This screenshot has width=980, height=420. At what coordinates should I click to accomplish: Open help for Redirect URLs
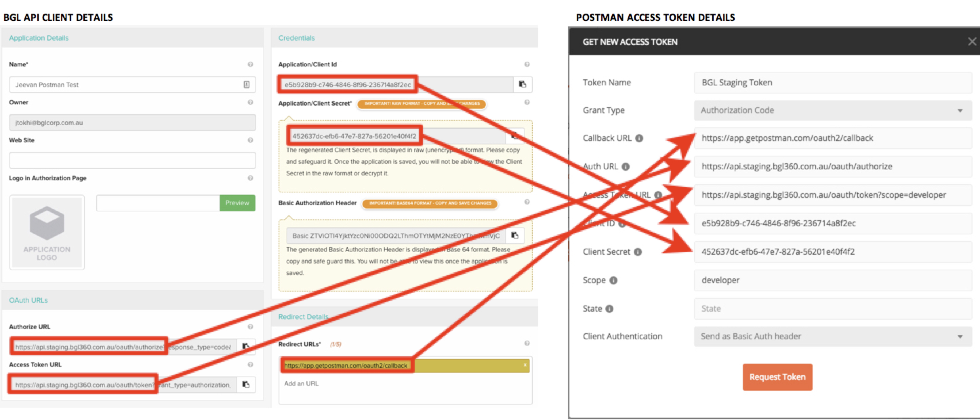[x=527, y=343]
